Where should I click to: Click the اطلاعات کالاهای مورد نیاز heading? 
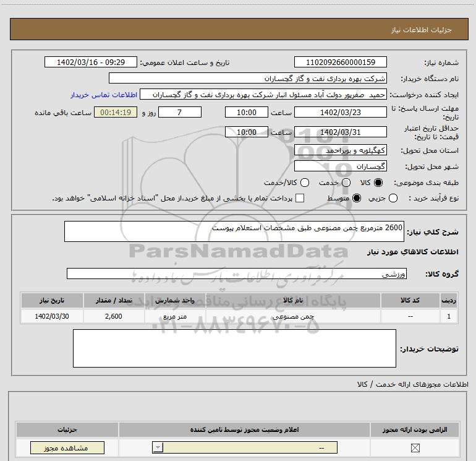pos(413,252)
